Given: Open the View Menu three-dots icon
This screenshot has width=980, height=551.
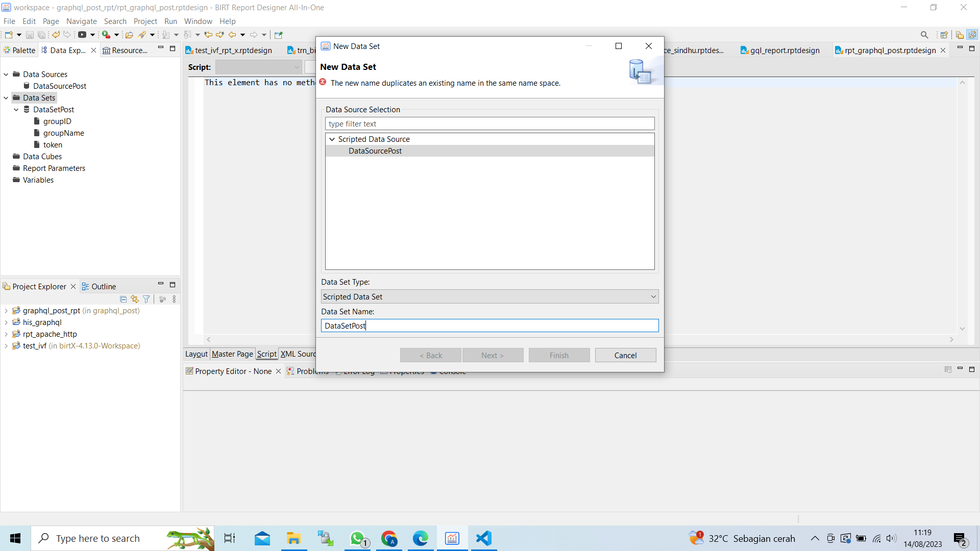Looking at the screenshot, I should pyautogui.click(x=175, y=299).
